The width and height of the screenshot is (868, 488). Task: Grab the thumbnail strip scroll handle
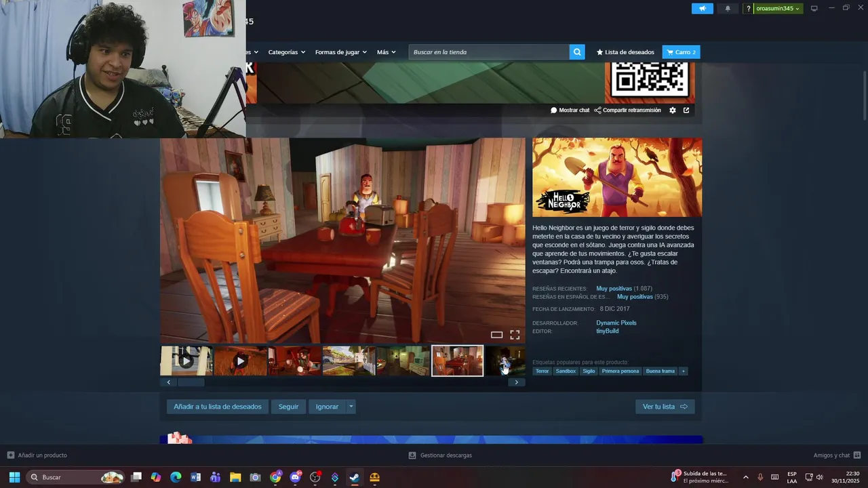pos(191,382)
